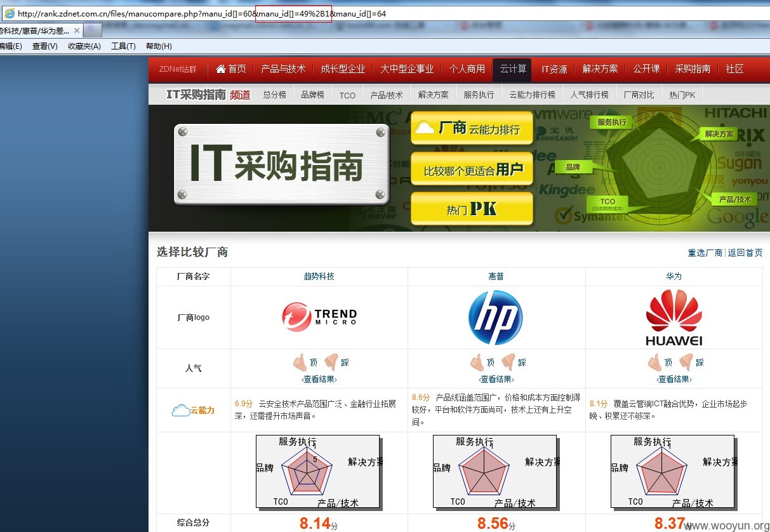Open the 查看(V) menu
The image size is (770, 532).
44,46
